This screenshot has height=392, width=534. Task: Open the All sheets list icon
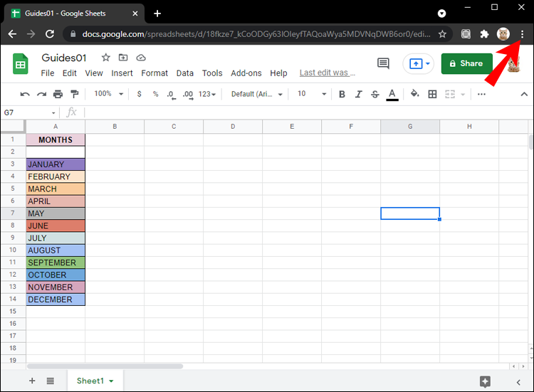pos(51,381)
